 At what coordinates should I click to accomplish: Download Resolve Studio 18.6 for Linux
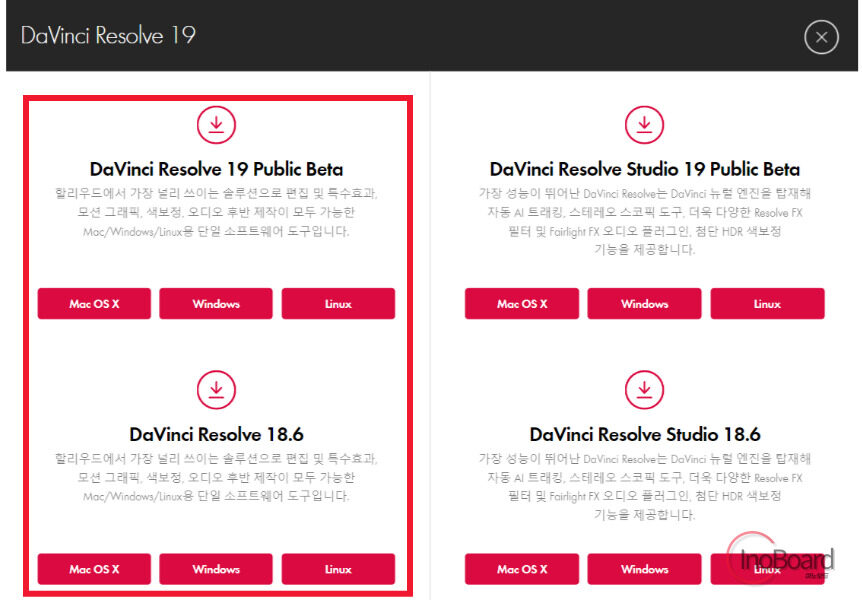point(767,569)
